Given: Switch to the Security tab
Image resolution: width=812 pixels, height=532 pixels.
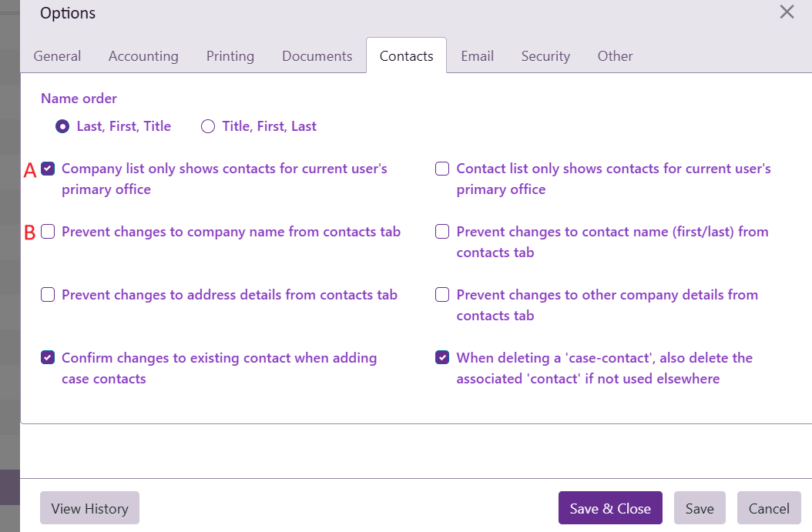Looking at the screenshot, I should pyautogui.click(x=545, y=56).
